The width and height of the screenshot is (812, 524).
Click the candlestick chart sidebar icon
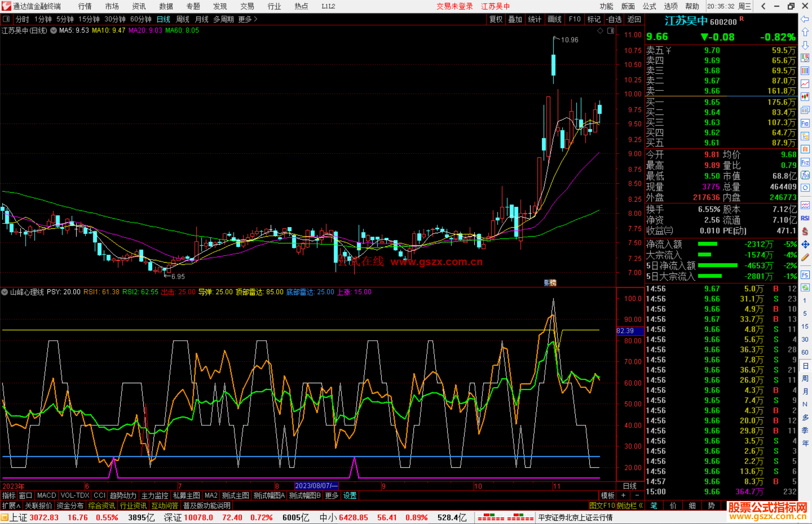pyautogui.click(x=805, y=97)
